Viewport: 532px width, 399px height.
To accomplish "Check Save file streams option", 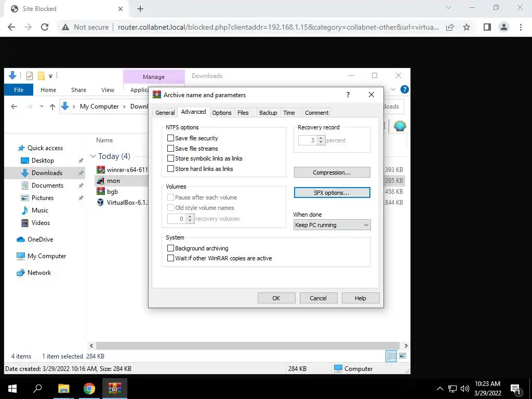I will (x=170, y=148).
